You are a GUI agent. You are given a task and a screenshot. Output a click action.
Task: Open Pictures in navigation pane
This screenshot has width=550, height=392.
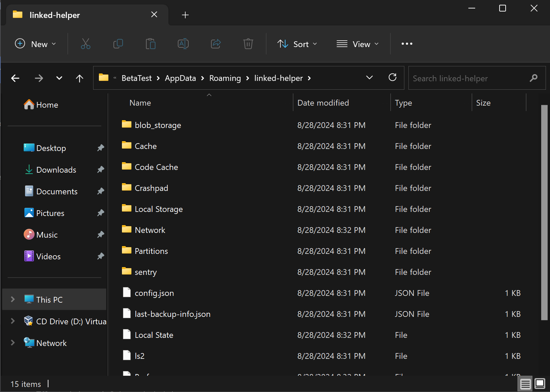44,213
